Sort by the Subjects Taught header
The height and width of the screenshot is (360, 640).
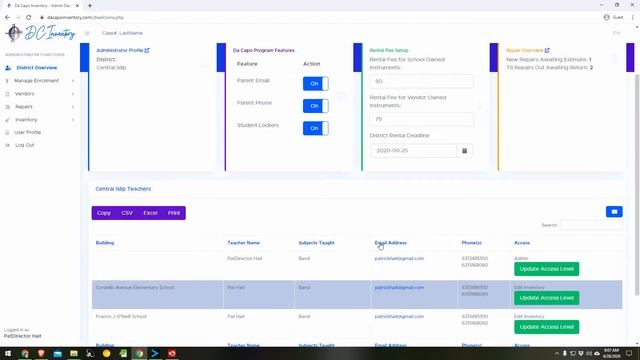tap(316, 243)
